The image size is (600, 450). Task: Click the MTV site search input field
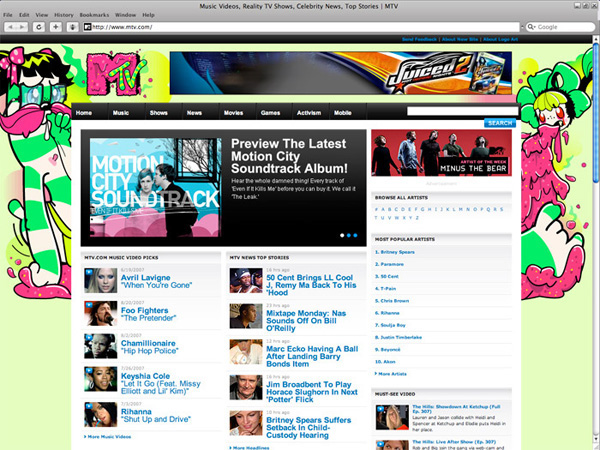[462, 112]
